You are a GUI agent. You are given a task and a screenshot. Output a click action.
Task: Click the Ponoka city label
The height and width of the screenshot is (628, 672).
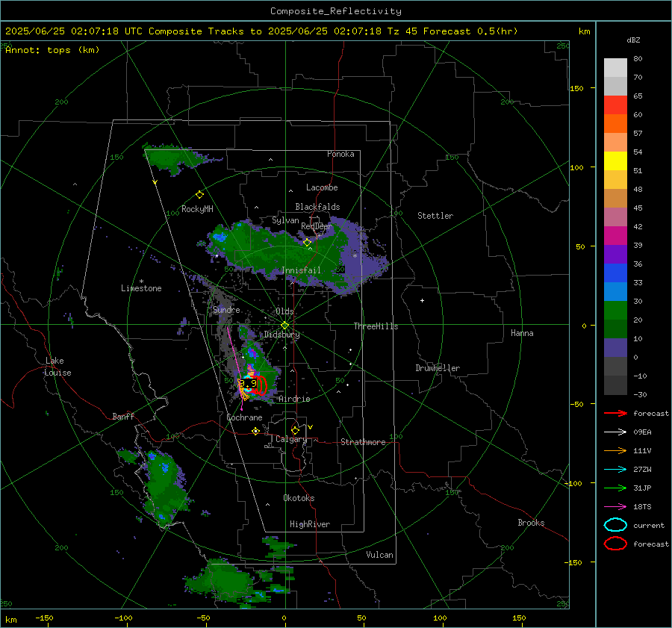[340, 154]
